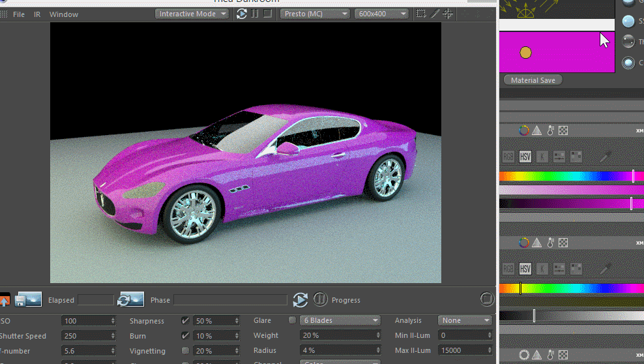Click triangle icon in magenta color section
This screenshot has height=364, width=644.
537,130
